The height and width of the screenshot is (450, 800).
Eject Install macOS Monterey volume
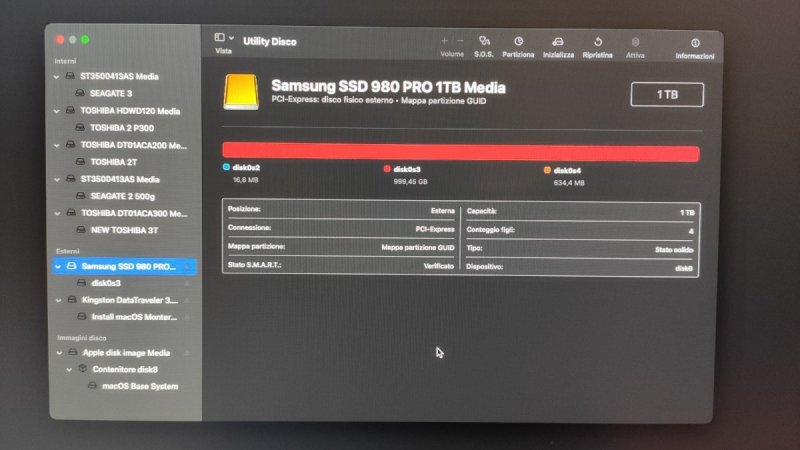click(x=187, y=317)
